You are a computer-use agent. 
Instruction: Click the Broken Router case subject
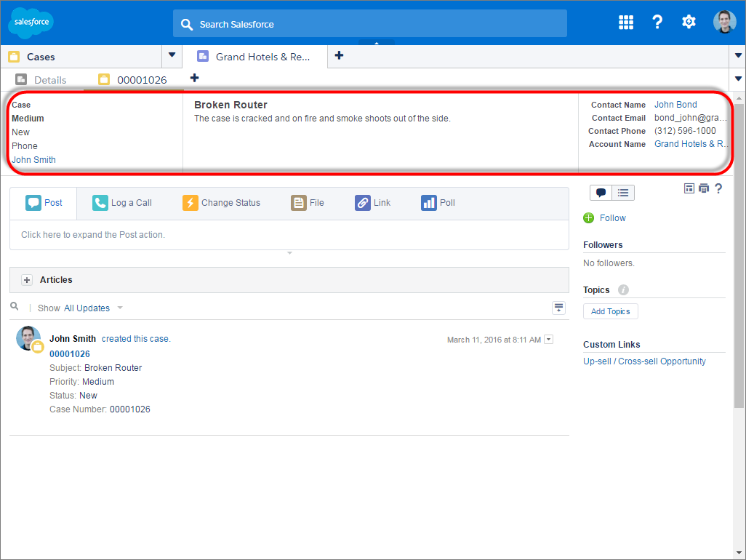point(230,105)
